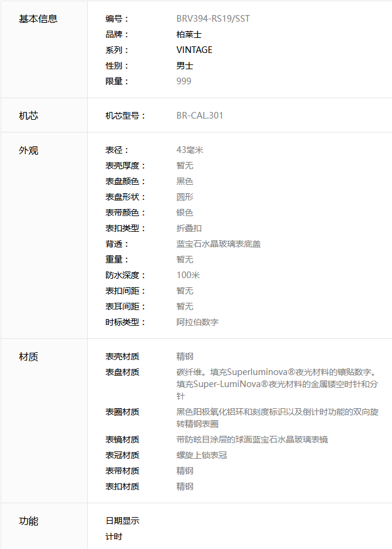
Task: Click the strap color value 银色
Action: tap(185, 212)
